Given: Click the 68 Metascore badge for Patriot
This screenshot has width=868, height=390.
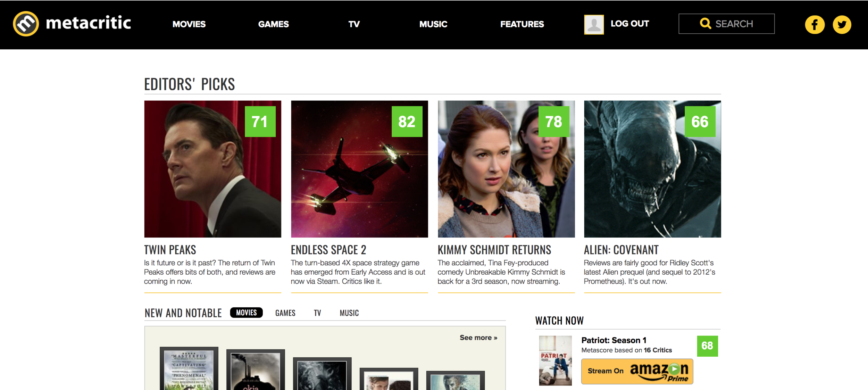Looking at the screenshot, I should tap(707, 346).
